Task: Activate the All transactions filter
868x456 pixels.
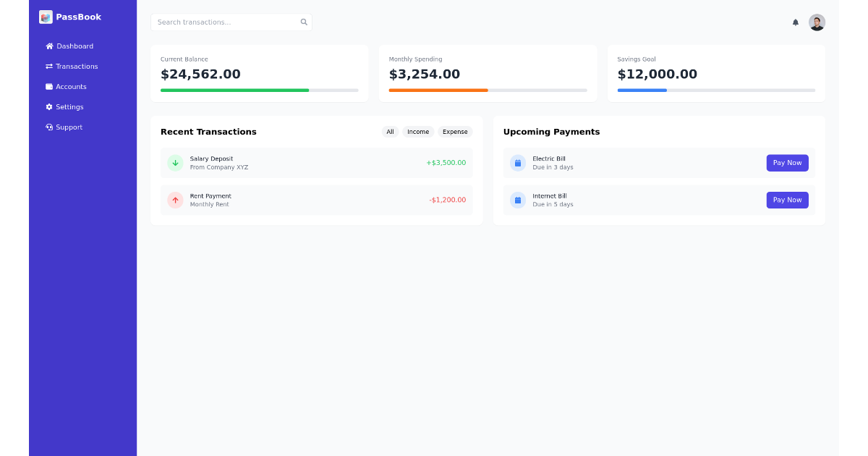Action: click(x=390, y=132)
